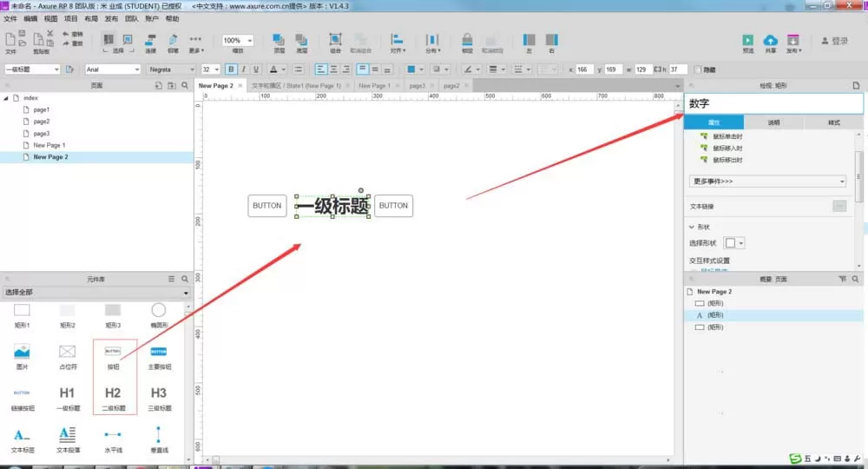
Task: Search the widget library (元件库)
Action: pyautogui.click(x=185, y=279)
